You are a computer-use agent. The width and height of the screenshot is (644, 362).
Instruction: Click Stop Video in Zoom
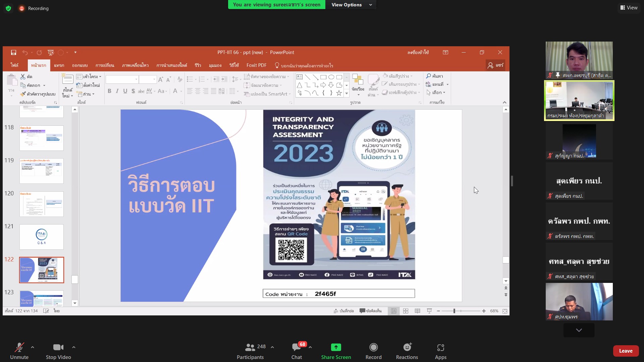point(58,351)
